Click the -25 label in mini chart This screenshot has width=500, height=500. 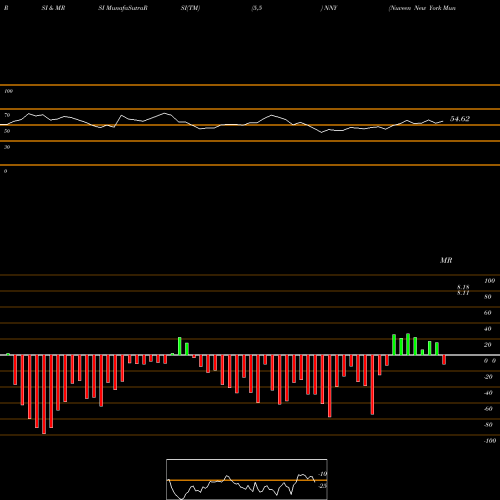(323, 486)
